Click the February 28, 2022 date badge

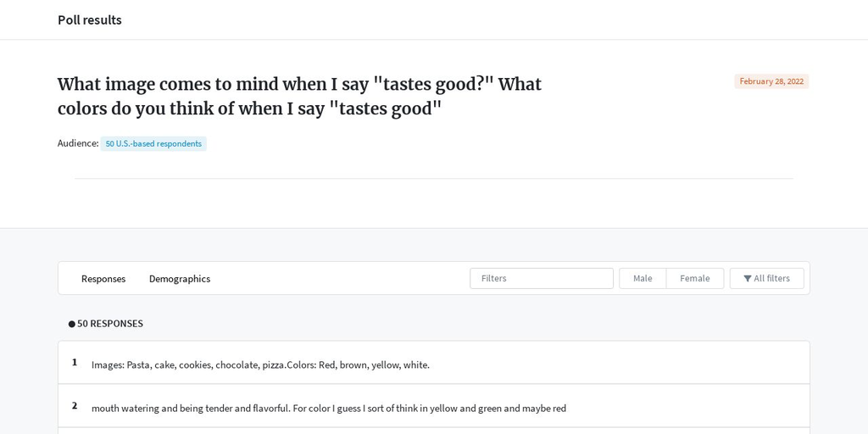tap(771, 81)
